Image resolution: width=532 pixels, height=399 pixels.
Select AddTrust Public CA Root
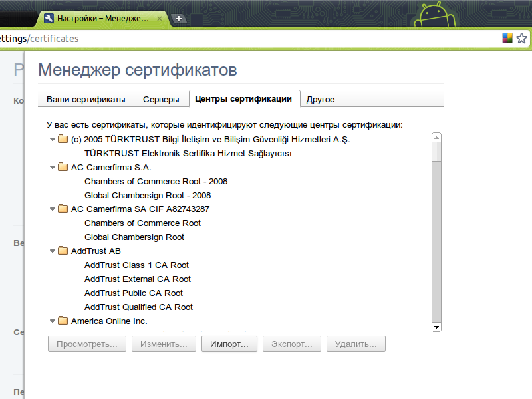[134, 293]
